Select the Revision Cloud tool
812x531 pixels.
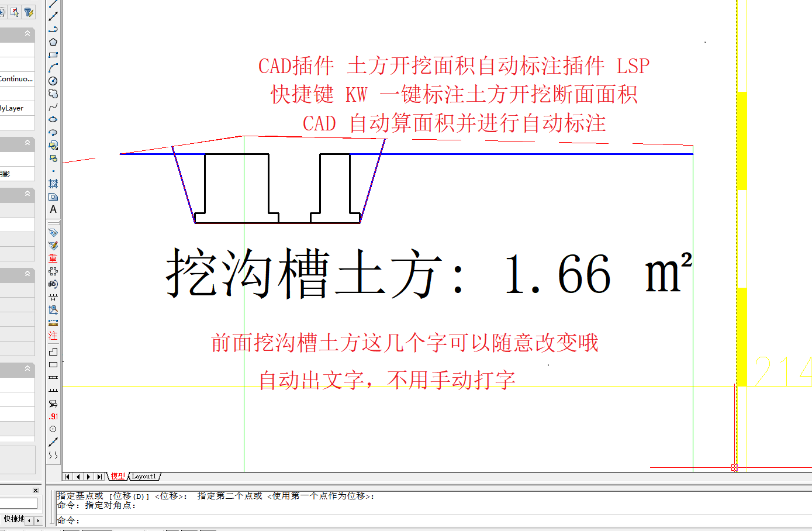coord(53,94)
